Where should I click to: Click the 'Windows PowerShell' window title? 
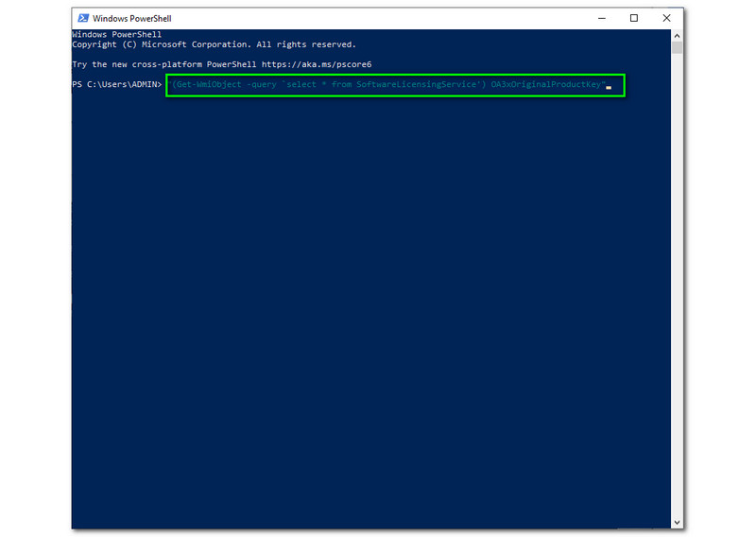pyautogui.click(x=131, y=18)
